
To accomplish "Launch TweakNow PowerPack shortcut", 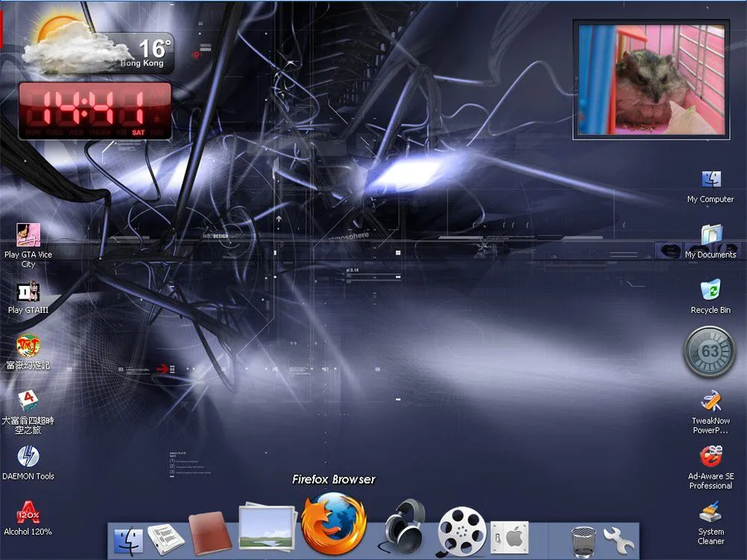I will click(710, 402).
